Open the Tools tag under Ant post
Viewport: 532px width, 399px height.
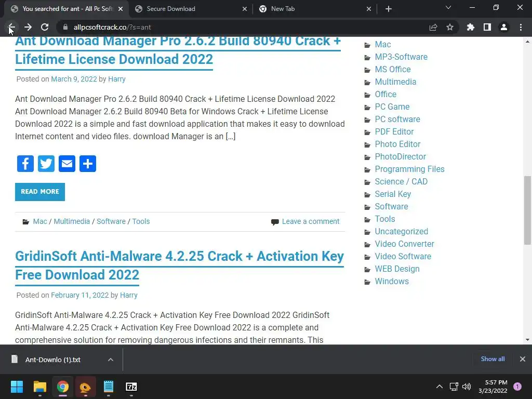click(141, 221)
